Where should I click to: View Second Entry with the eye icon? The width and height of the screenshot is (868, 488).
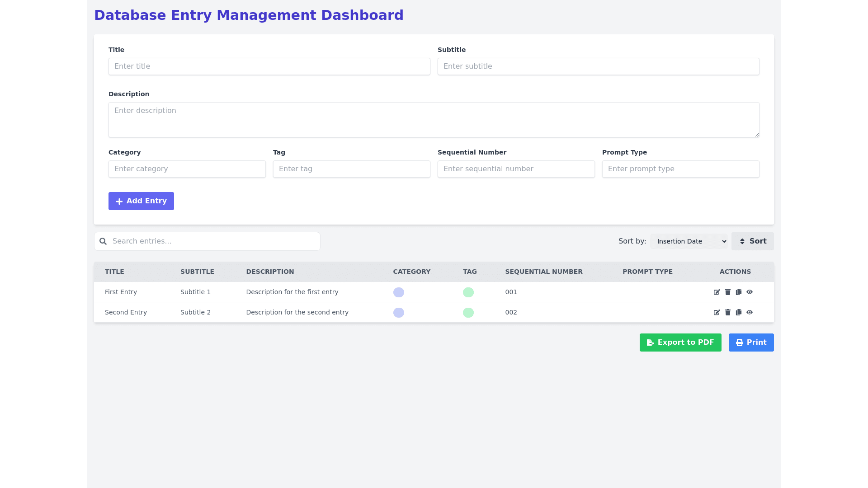(750, 313)
